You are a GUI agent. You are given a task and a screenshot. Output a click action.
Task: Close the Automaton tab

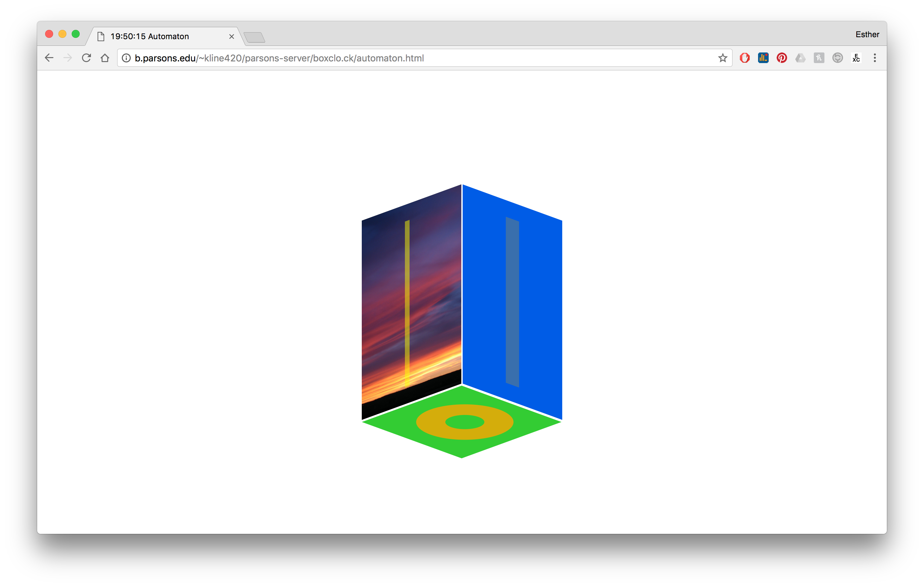pos(231,37)
